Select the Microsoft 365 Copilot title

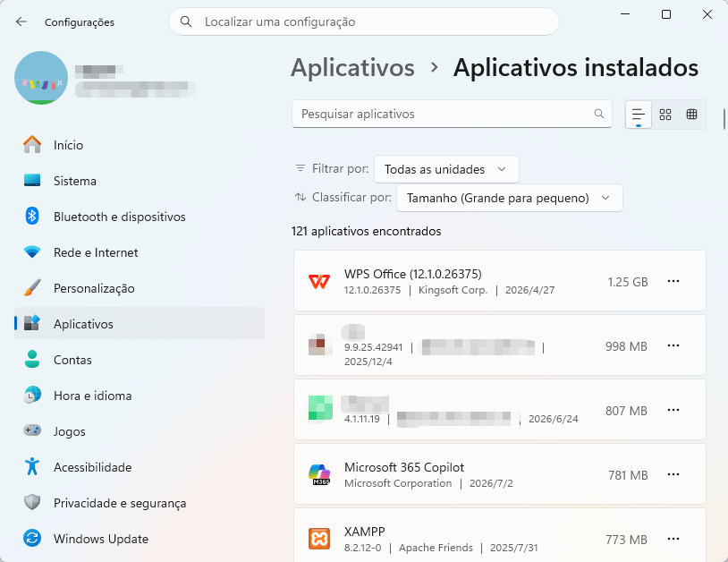pyautogui.click(x=404, y=467)
